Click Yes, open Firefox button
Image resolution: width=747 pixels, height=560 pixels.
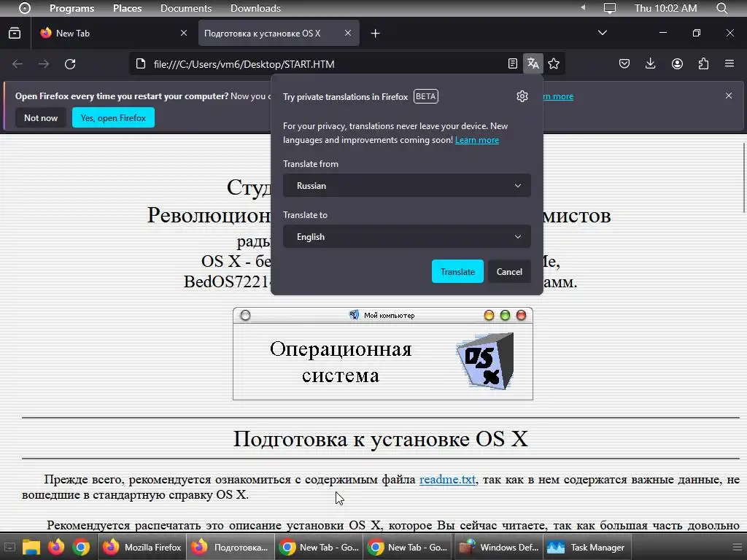(113, 117)
